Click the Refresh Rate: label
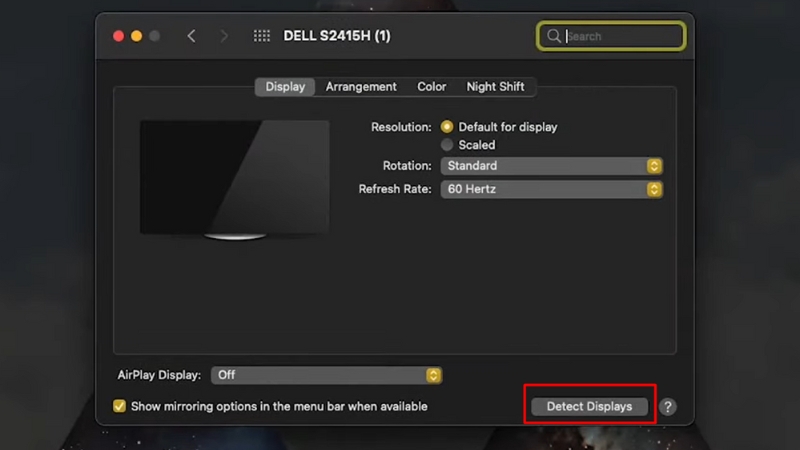This screenshot has width=800, height=450. (395, 189)
